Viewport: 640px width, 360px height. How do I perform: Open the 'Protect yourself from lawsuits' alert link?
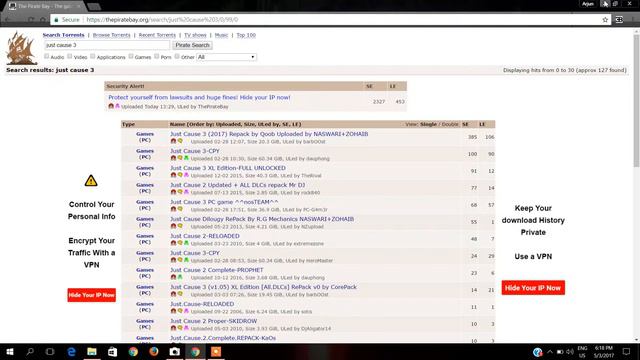click(199, 98)
